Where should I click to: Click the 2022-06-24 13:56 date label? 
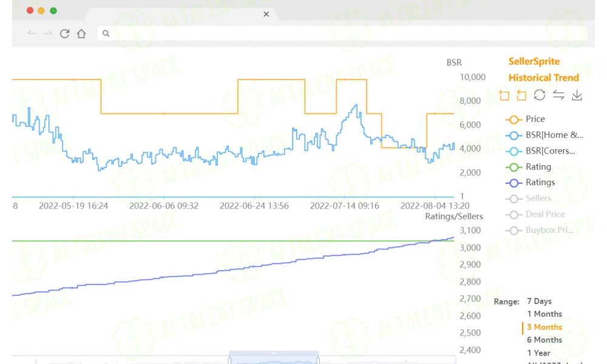coord(254,206)
